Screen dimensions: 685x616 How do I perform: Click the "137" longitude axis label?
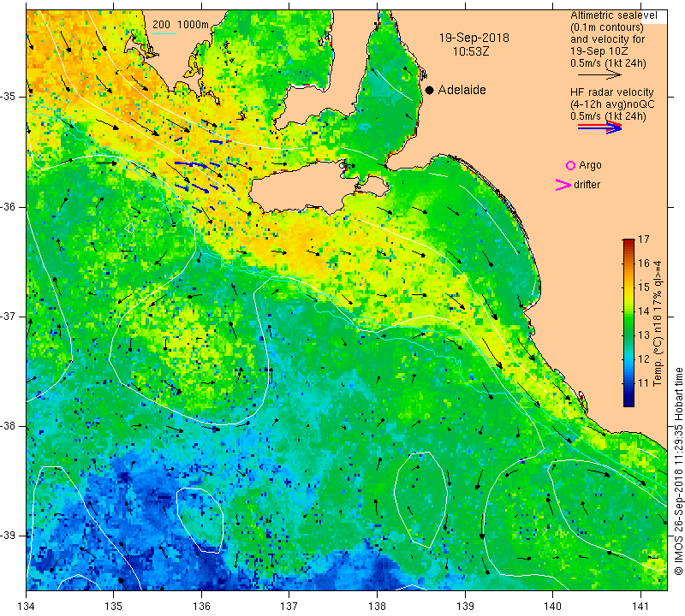[x=289, y=607]
